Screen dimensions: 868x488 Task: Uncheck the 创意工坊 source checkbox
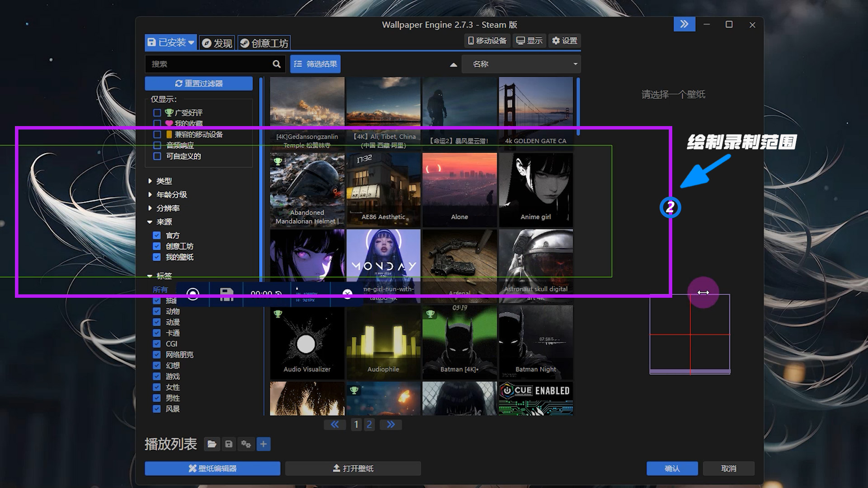tap(157, 246)
